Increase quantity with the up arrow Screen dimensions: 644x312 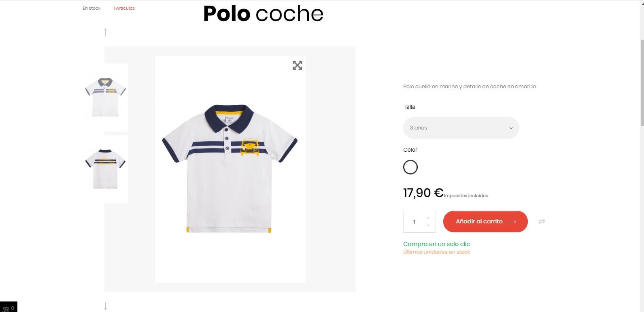coord(428,218)
